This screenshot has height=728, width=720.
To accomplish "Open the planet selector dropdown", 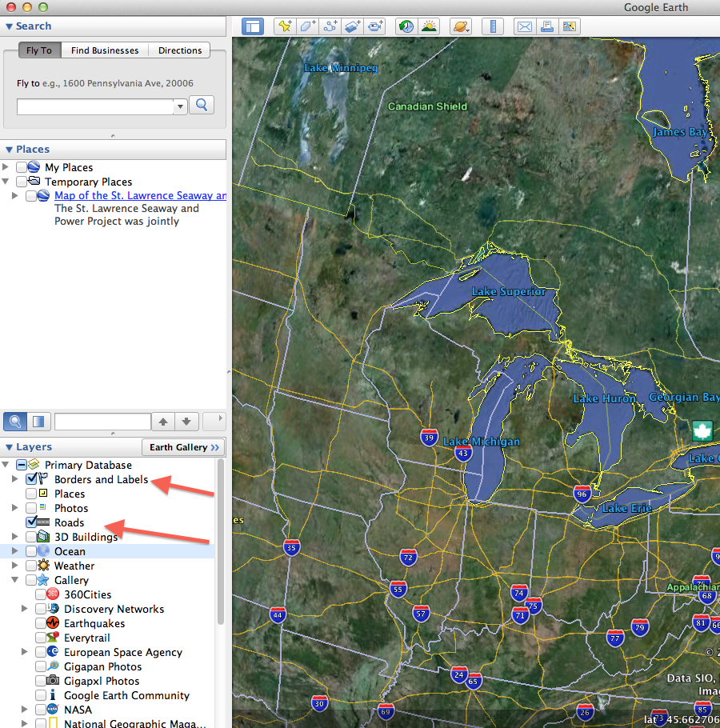I will coord(461,26).
